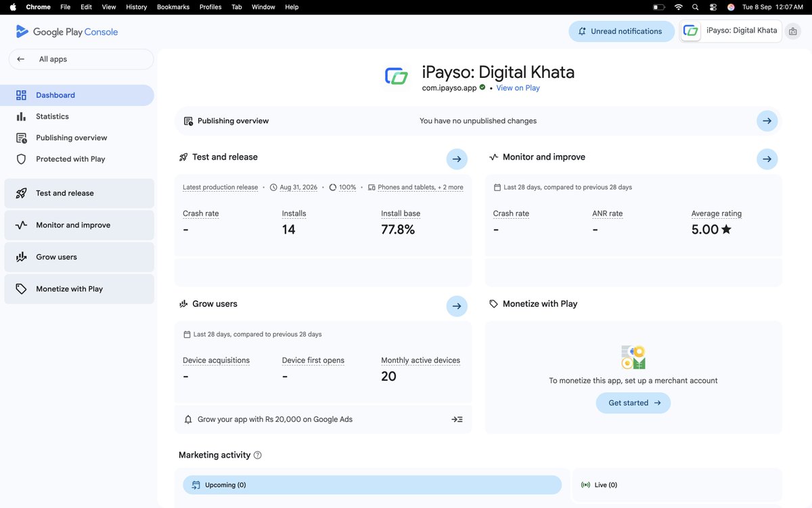This screenshot has height=508, width=812.
Task: Click the iPayso app logo in the header
Action: [x=397, y=77]
